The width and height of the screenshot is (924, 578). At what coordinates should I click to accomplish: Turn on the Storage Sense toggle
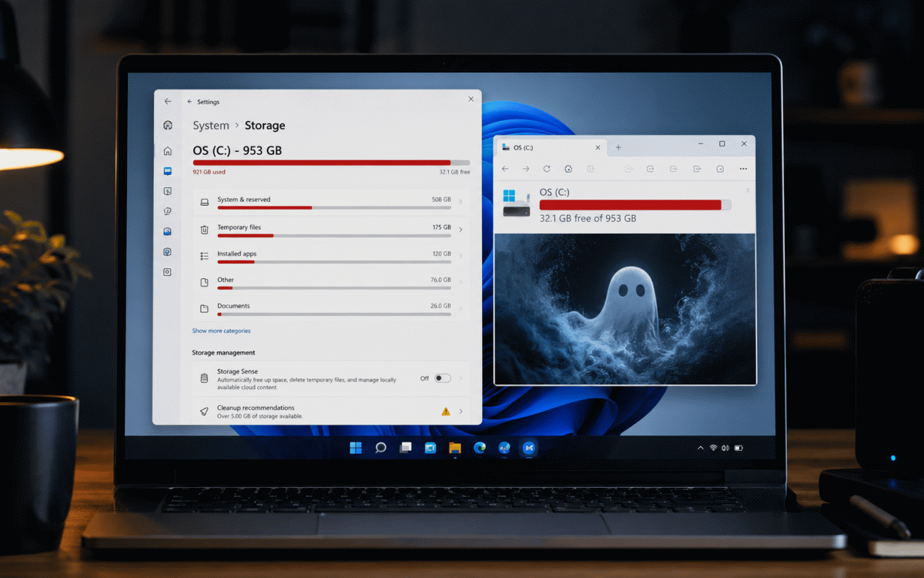[443, 378]
